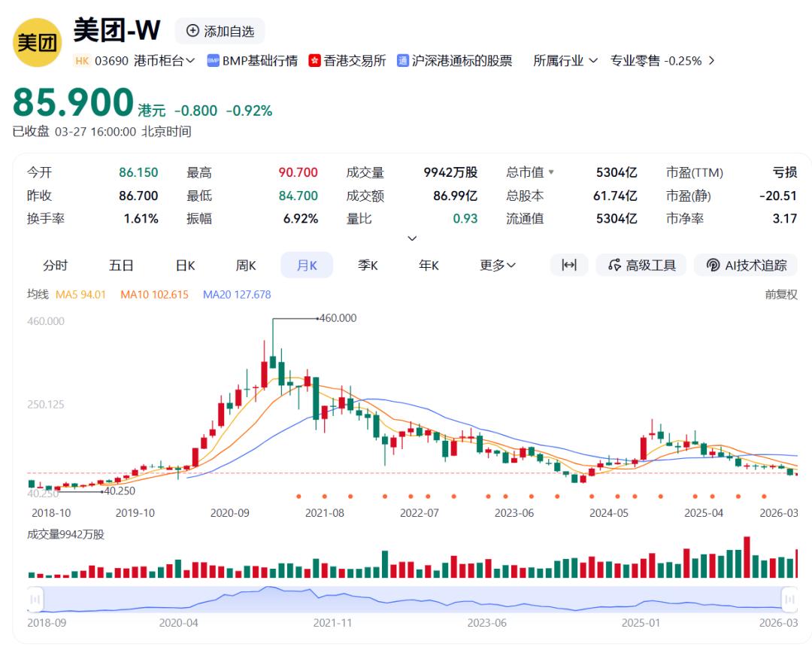Change the 前复权 adjustment setting
812x650 pixels.
click(x=781, y=294)
